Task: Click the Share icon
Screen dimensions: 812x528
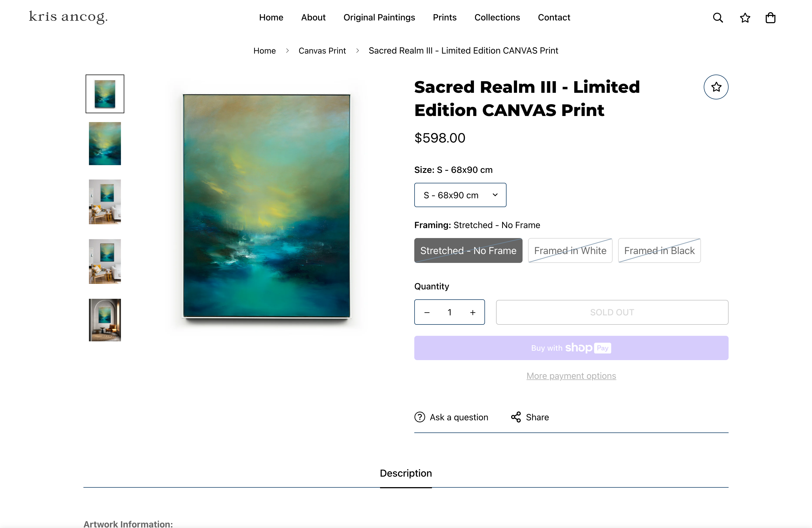Action: (x=516, y=417)
